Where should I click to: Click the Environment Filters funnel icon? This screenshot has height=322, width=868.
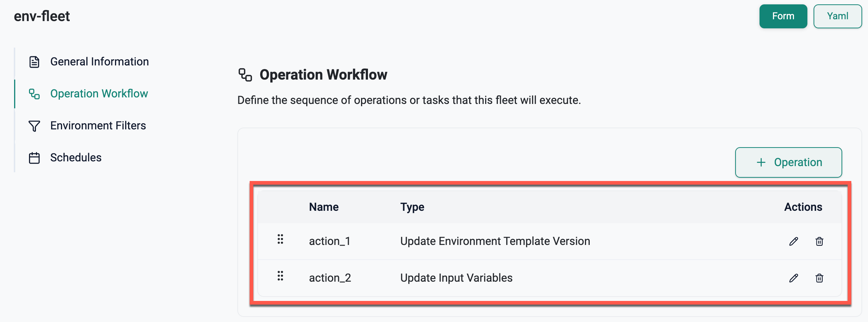click(34, 126)
